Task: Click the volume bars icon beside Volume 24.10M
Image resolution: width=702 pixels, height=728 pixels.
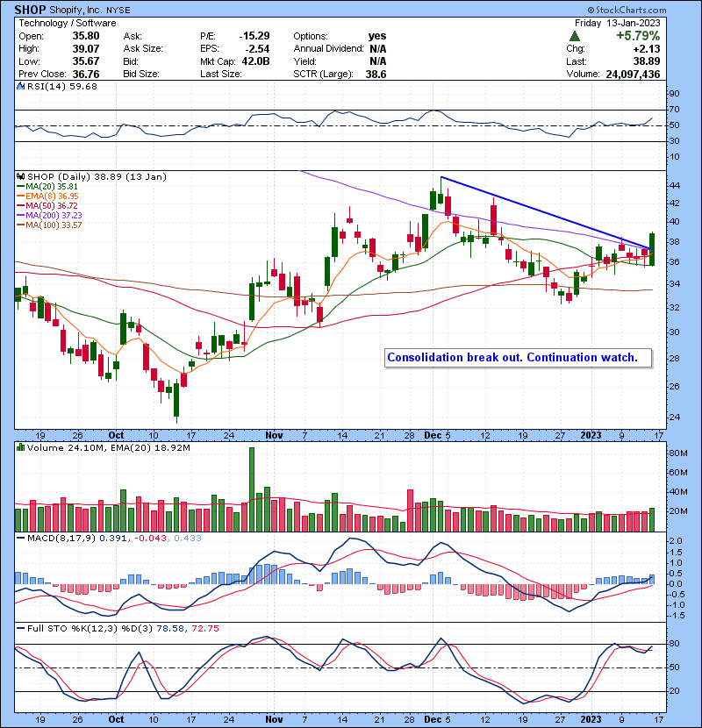Action: click(x=20, y=447)
